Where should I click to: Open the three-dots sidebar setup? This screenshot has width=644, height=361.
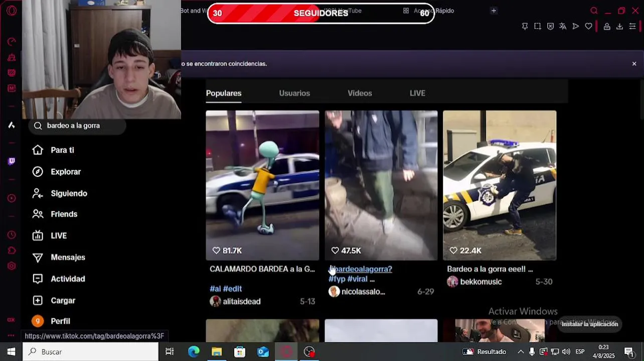tap(11, 335)
